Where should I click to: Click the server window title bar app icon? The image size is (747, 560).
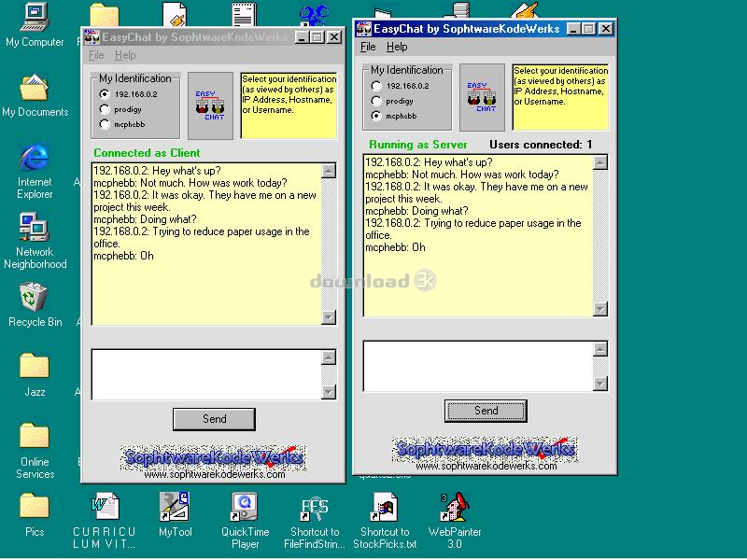click(x=363, y=29)
